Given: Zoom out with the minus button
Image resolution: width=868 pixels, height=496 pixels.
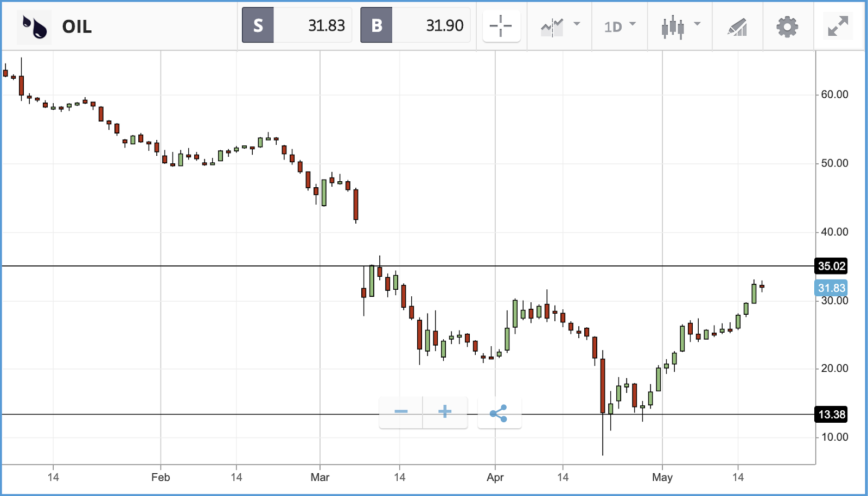Looking at the screenshot, I should 401,412.
